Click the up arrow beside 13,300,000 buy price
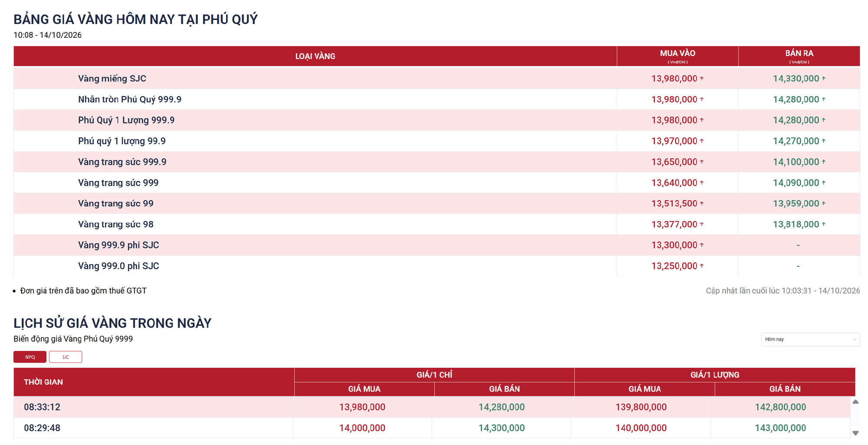868x445 pixels. pos(702,245)
